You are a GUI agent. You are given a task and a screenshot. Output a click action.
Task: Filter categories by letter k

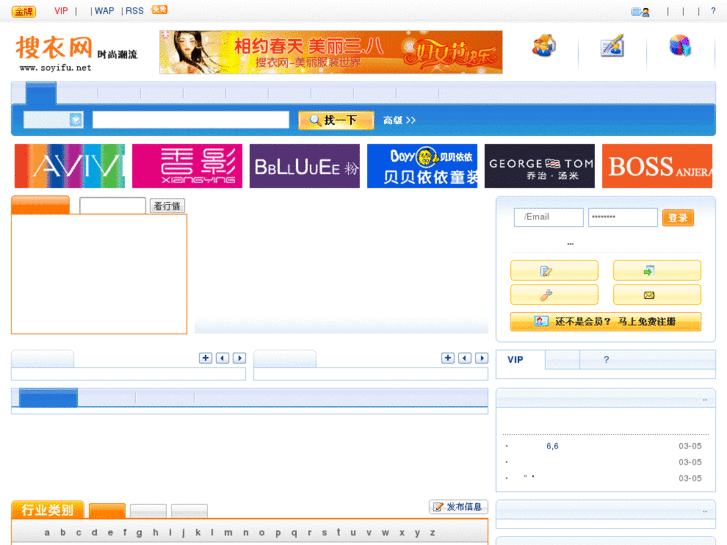(198, 532)
